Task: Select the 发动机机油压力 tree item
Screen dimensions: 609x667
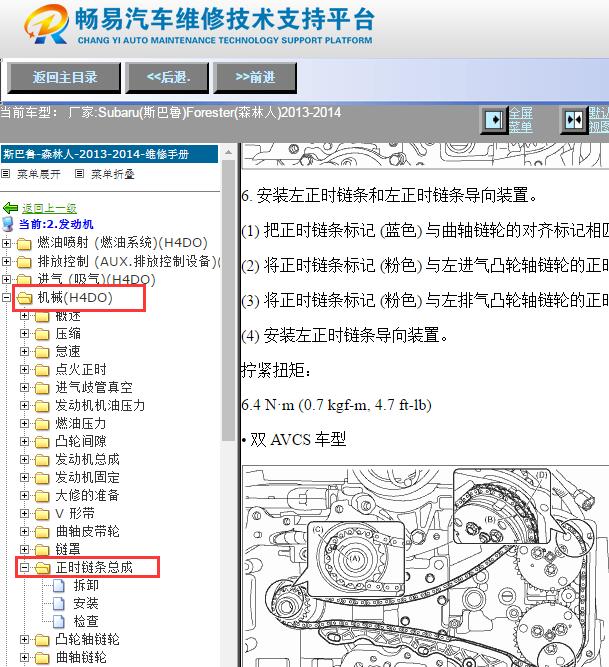Action: 100,405
